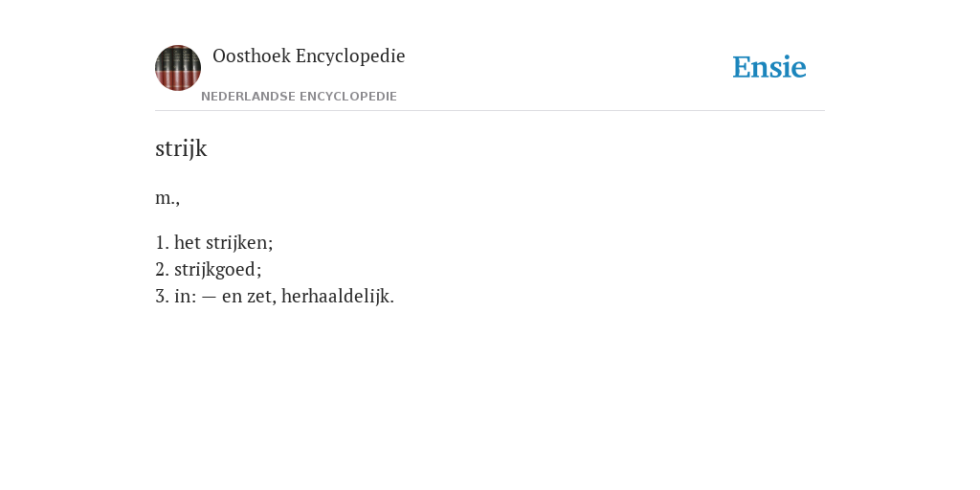980x490 pixels.
Task: Click the dash in definition three
Action: [210, 297]
